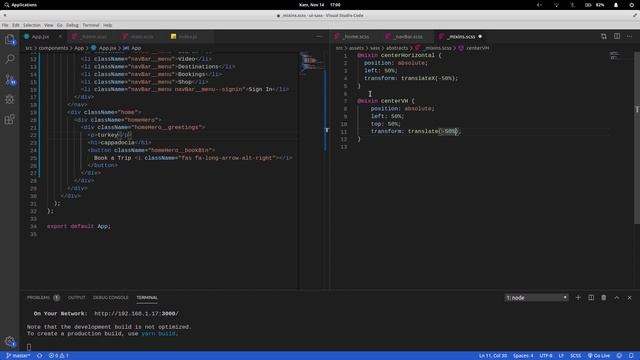Open the Source Control view
This screenshot has height=360, width=640.
pyautogui.click(x=9, y=79)
